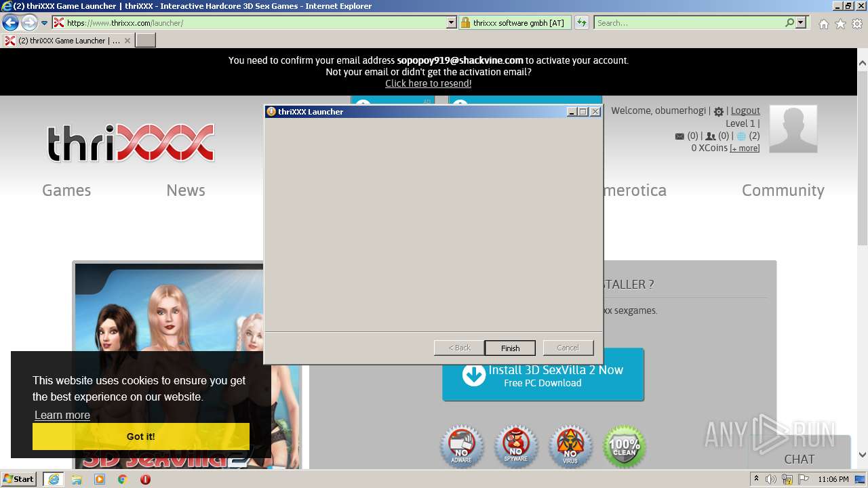Click the No Virus badge
The width and height of the screenshot is (868, 488).
[x=570, y=447]
